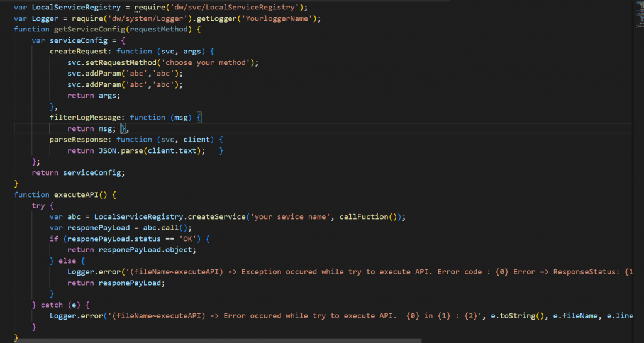The image size is (644, 343).
Task: Click the responePayLoad.status condition
Action: pyautogui.click(x=114, y=239)
